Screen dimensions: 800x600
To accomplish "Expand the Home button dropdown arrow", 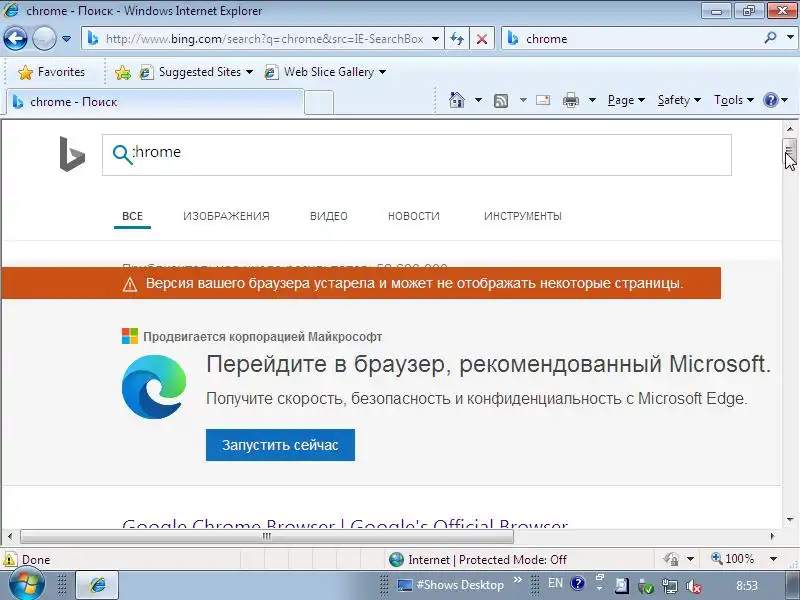I will click(478, 100).
